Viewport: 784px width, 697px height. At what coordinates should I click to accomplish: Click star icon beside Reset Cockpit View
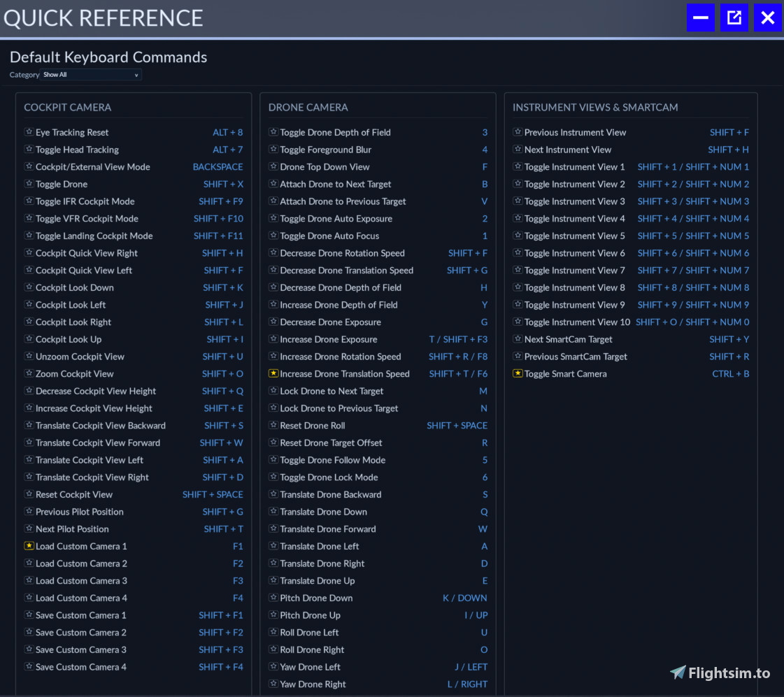coord(29,494)
